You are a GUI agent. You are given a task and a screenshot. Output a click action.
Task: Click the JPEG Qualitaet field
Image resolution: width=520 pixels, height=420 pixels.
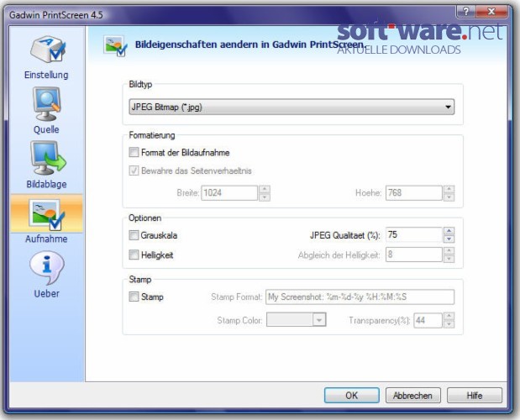[x=414, y=235]
